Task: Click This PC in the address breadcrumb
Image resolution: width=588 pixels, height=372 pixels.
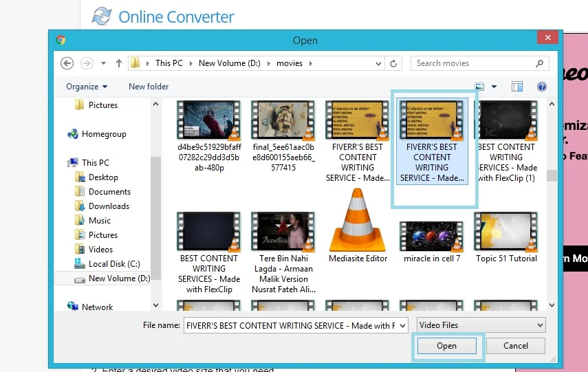Action: pyautogui.click(x=168, y=63)
